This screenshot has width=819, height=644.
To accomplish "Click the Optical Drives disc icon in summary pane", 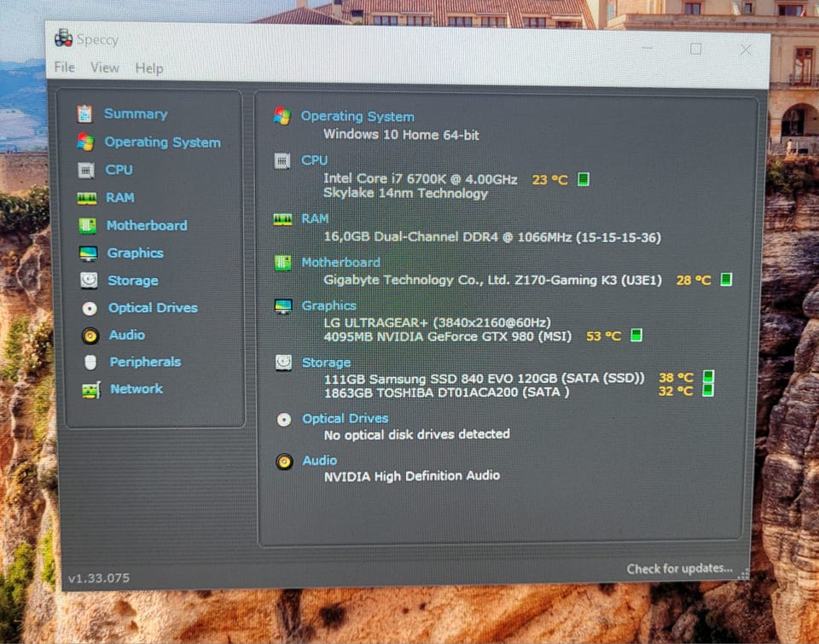I will click(284, 420).
